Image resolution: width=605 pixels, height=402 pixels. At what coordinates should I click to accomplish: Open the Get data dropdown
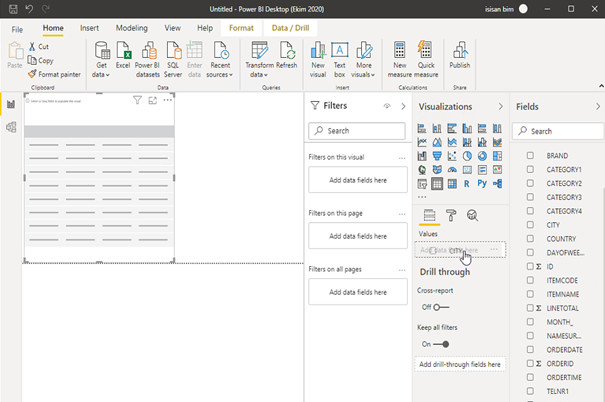point(101,60)
